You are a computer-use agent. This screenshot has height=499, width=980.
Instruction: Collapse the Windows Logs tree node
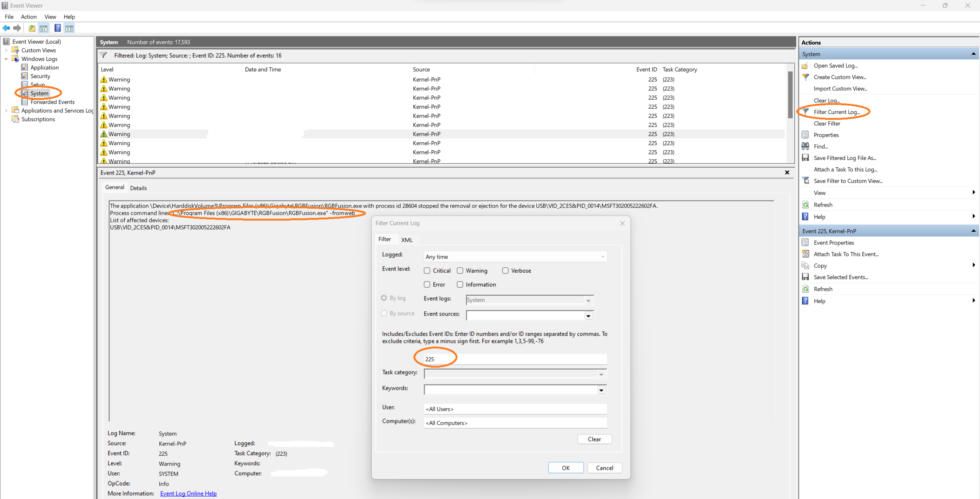click(6, 59)
